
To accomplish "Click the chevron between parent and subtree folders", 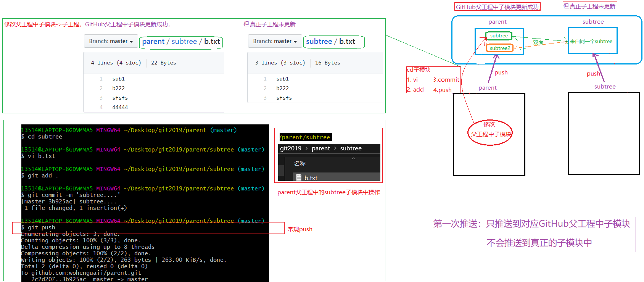I will point(335,148).
